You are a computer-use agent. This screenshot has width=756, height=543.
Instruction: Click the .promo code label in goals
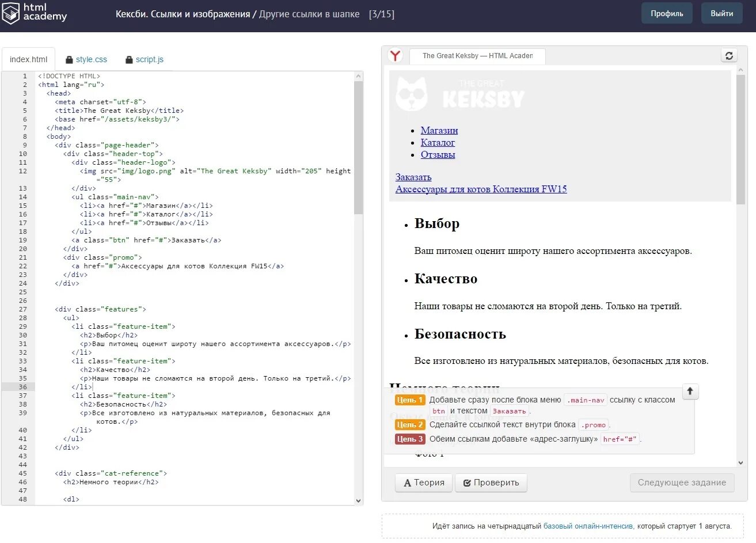594,425
